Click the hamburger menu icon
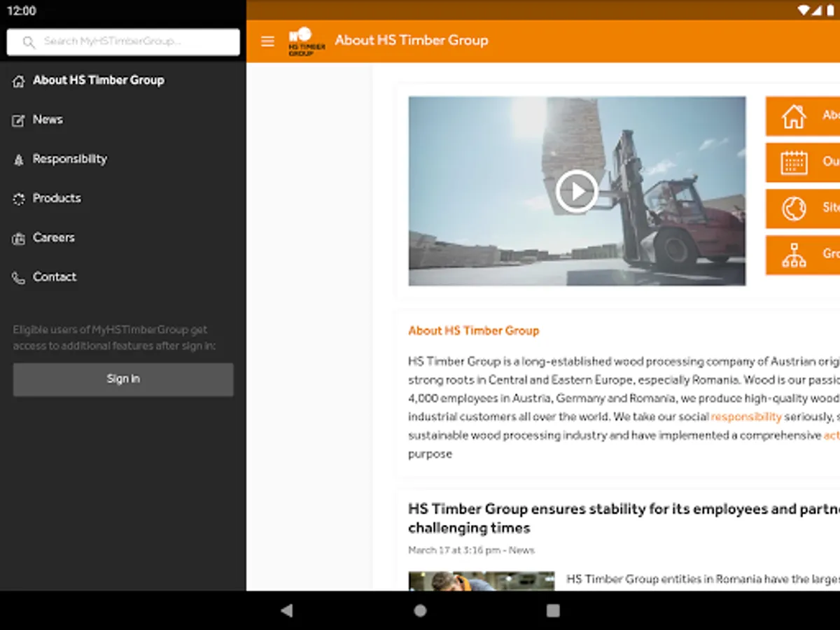 tap(267, 41)
